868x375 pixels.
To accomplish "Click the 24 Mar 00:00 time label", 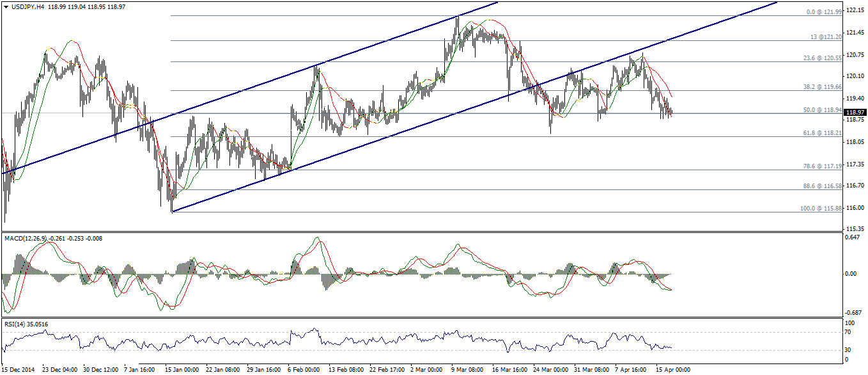I will [x=550, y=369].
